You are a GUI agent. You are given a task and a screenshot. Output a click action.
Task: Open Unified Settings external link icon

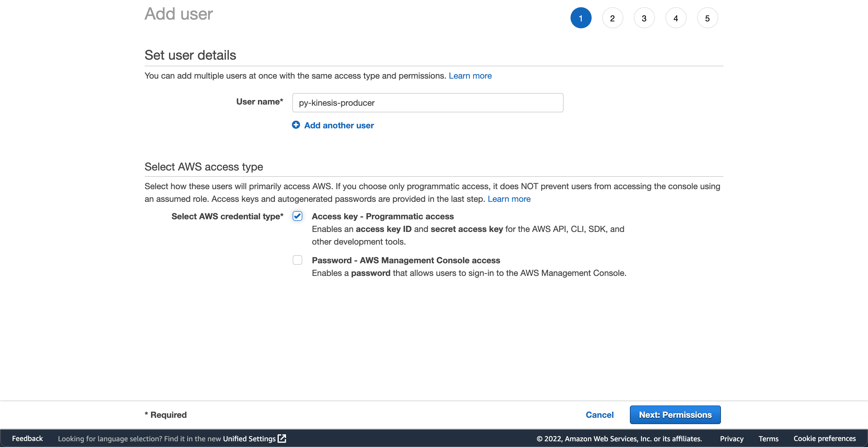(282, 438)
